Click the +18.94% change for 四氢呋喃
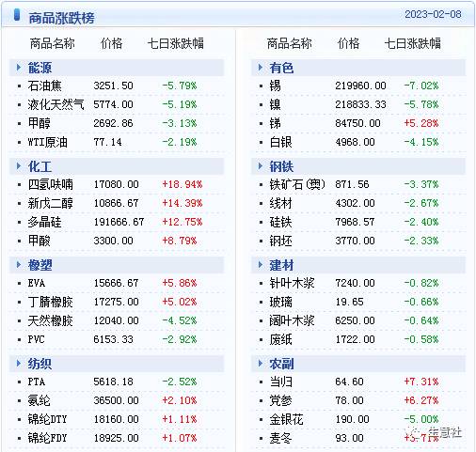Screen dimensions: 476x452 (182, 184)
